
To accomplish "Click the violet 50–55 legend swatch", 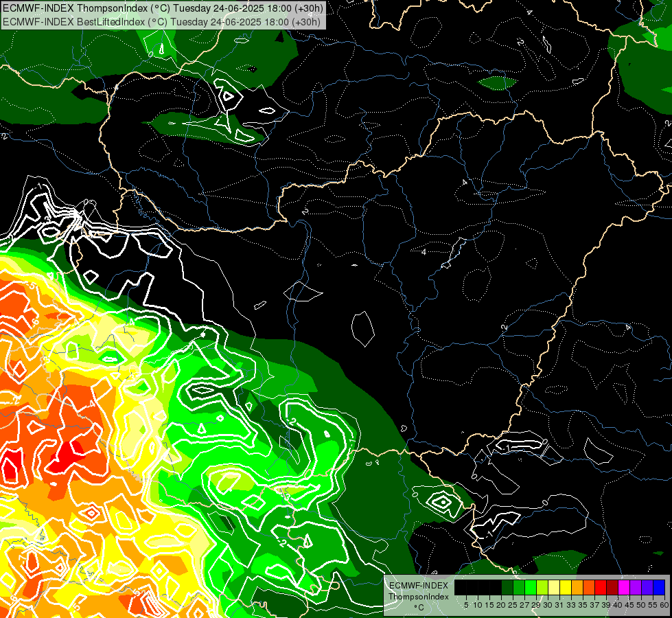I will pos(647,587).
